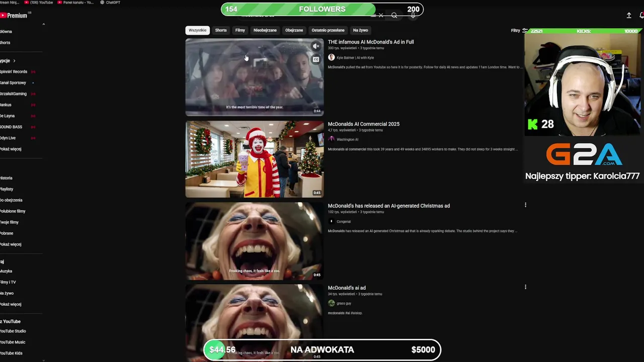
Task: Collapse the sidebar section with the up chevron
Action: [43, 24]
